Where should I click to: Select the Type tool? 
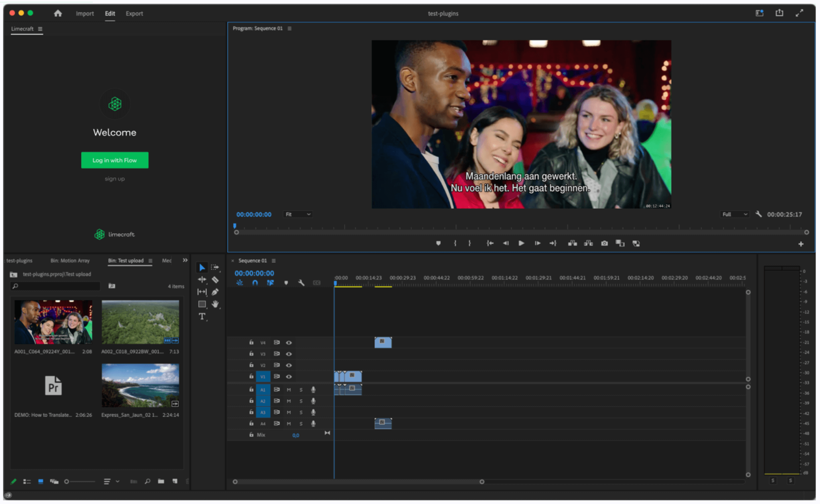(x=202, y=317)
